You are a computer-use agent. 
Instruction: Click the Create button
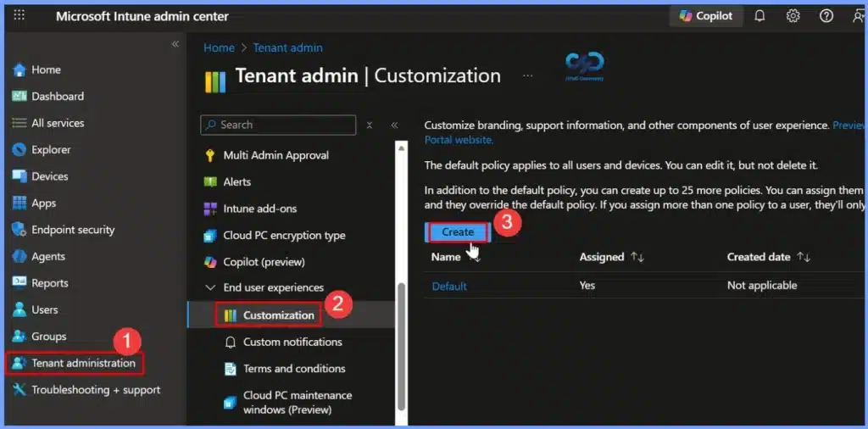pyautogui.click(x=458, y=232)
